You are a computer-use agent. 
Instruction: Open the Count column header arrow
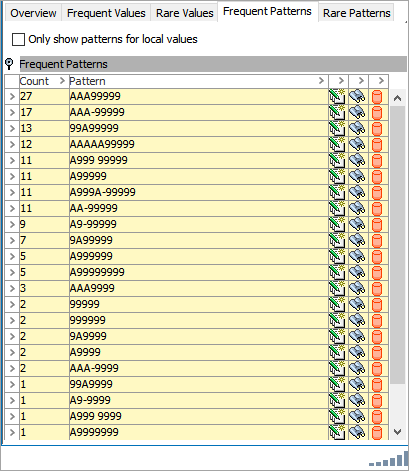(x=62, y=81)
